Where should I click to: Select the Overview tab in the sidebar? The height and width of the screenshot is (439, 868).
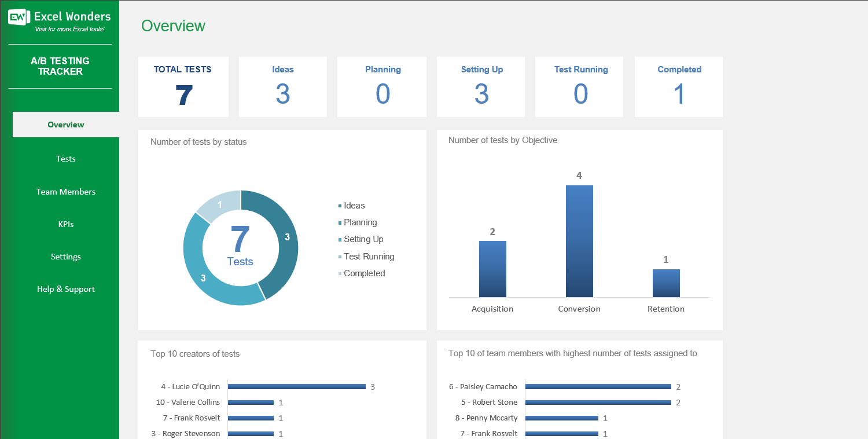(65, 125)
